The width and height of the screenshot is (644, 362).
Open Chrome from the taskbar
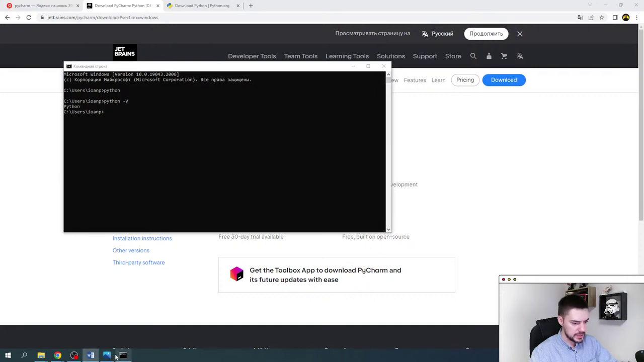point(58,355)
